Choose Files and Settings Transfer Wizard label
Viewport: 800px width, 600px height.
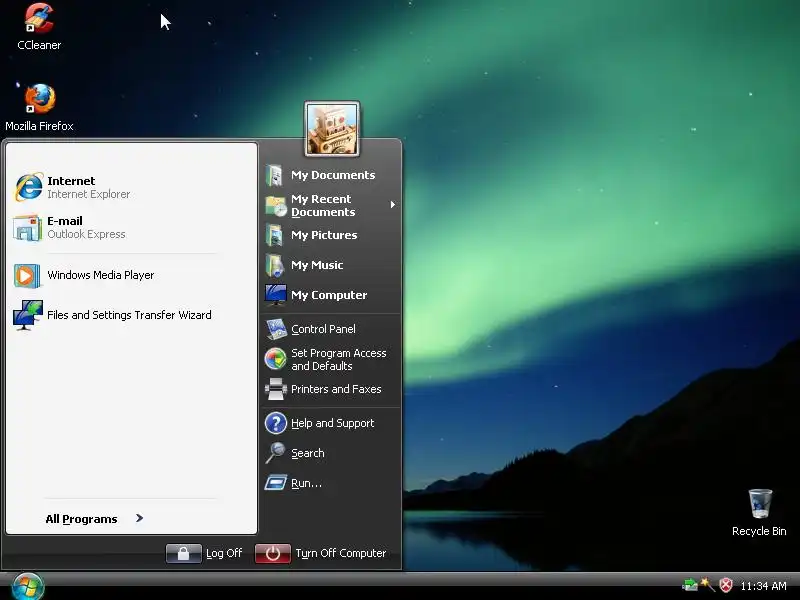[129, 315]
